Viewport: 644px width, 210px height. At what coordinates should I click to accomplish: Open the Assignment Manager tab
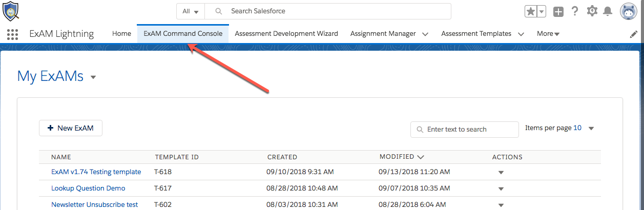pyautogui.click(x=383, y=34)
